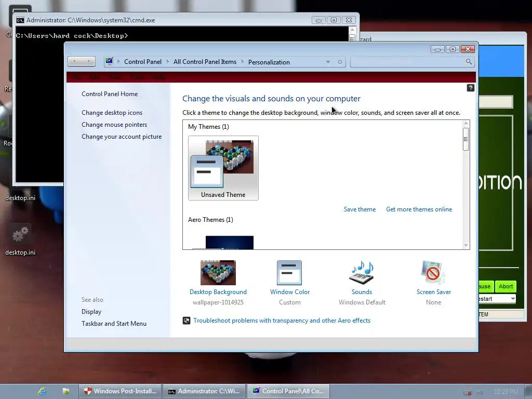Viewport: 532px width, 399px height.
Task: Click the "wallpaper-1014925" text
Action: click(x=218, y=302)
